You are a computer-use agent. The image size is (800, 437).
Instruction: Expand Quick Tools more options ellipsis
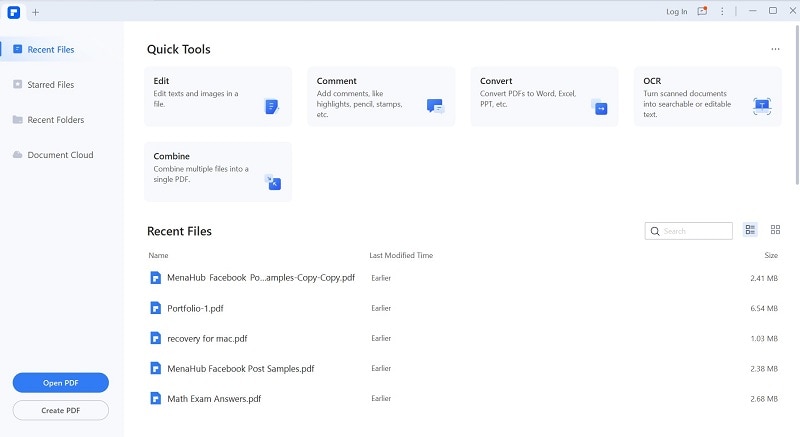click(775, 49)
